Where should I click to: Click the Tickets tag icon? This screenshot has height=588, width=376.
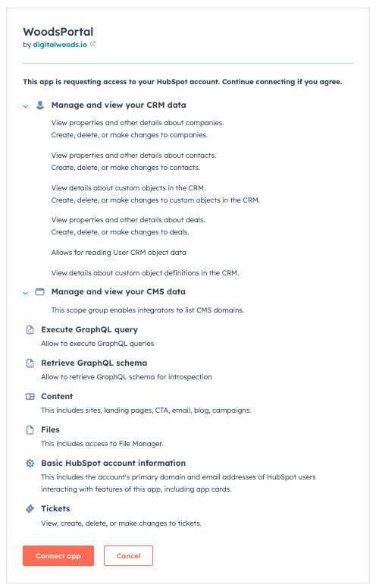point(30,508)
